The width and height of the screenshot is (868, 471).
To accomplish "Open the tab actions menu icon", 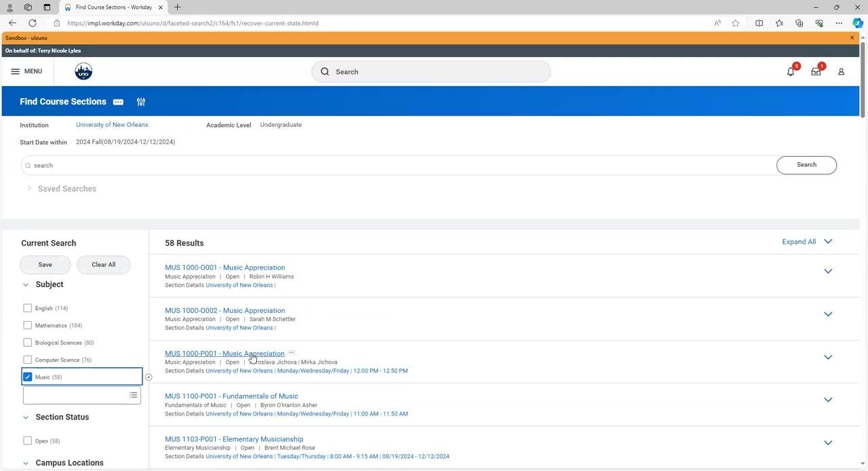I will click(x=47, y=7).
